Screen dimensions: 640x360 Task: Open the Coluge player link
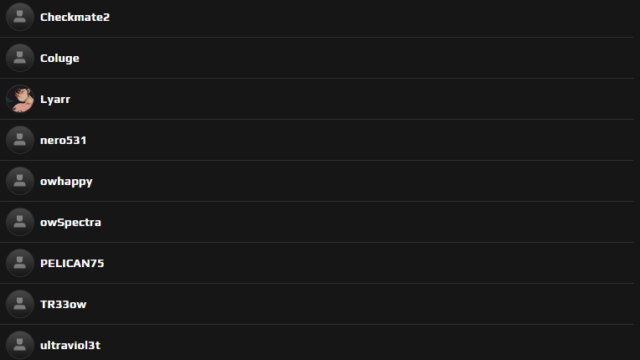click(60, 58)
